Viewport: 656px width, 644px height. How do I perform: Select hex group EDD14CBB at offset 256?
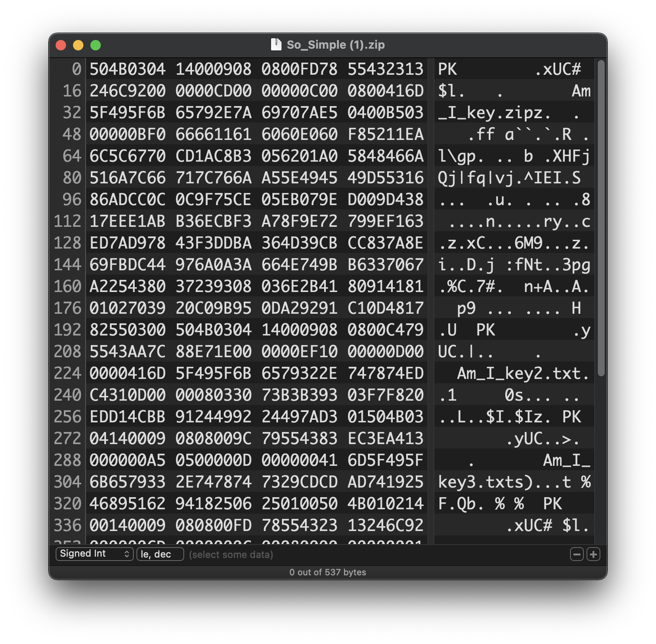127,417
